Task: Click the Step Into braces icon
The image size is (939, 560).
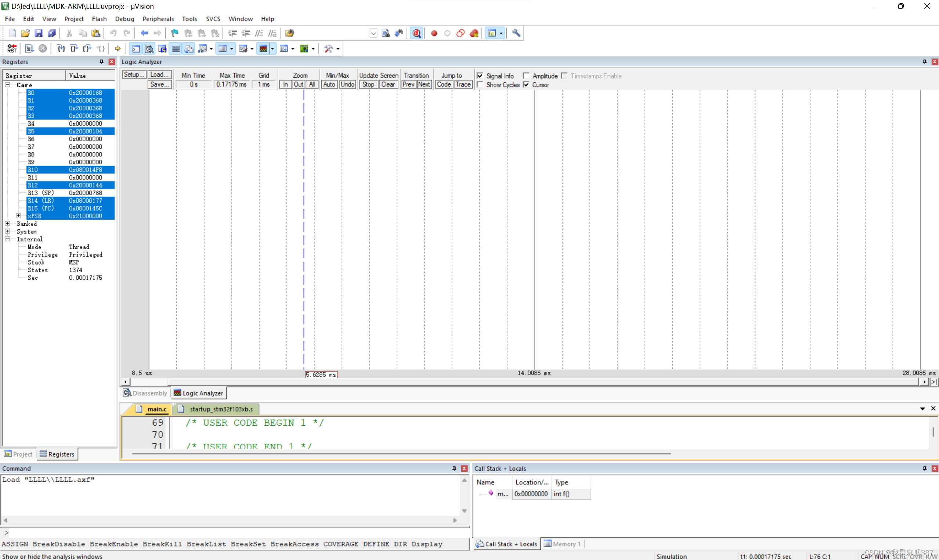Action: point(61,49)
